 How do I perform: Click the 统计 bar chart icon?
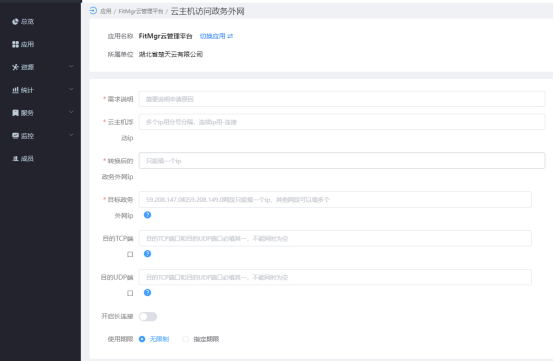pos(15,90)
